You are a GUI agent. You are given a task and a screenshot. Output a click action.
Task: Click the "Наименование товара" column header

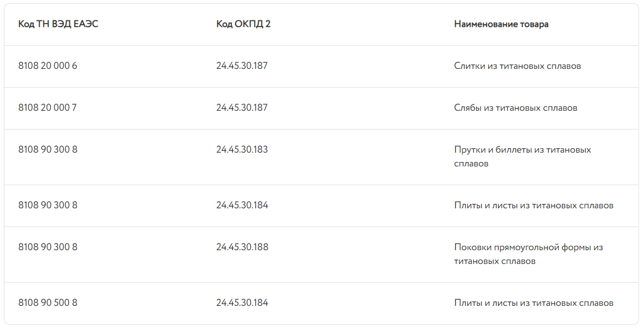501,24
